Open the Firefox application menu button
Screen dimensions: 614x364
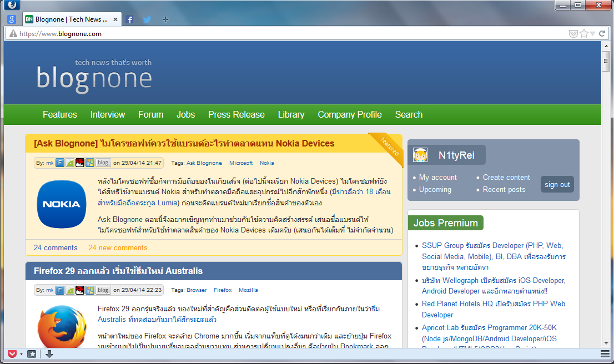tap(12, 4)
